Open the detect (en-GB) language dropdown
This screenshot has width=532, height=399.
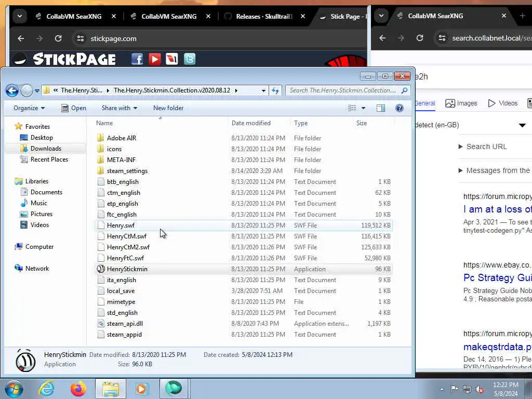tap(522, 125)
